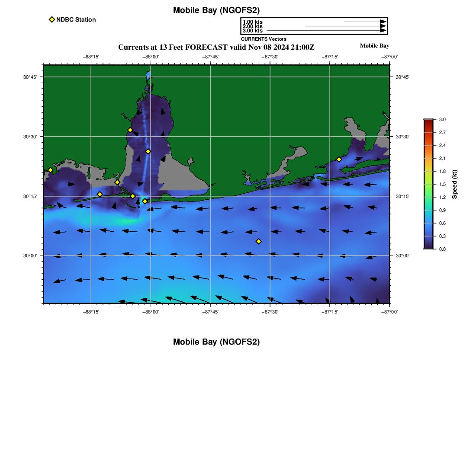Click the lower Mobile Bay (NGOFS2) heading
Screen dimensions: 476x454
(216, 342)
